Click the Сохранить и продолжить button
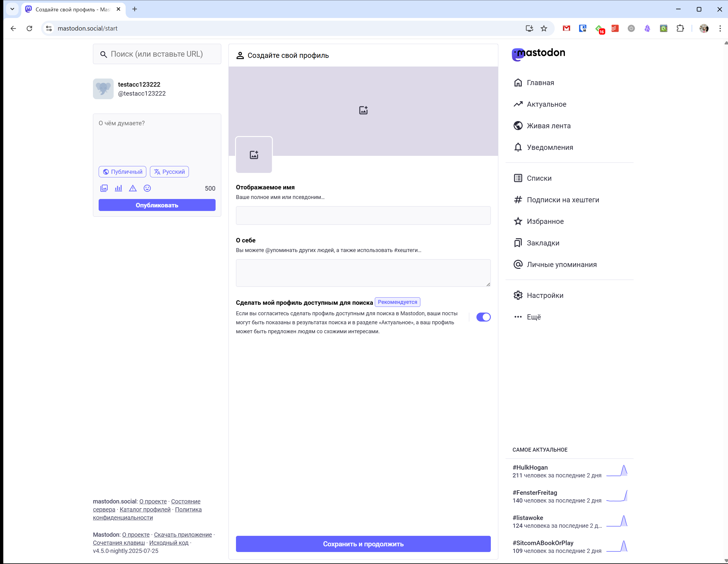Viewport: 728px width, 564px height. click(x=363, y=544)
